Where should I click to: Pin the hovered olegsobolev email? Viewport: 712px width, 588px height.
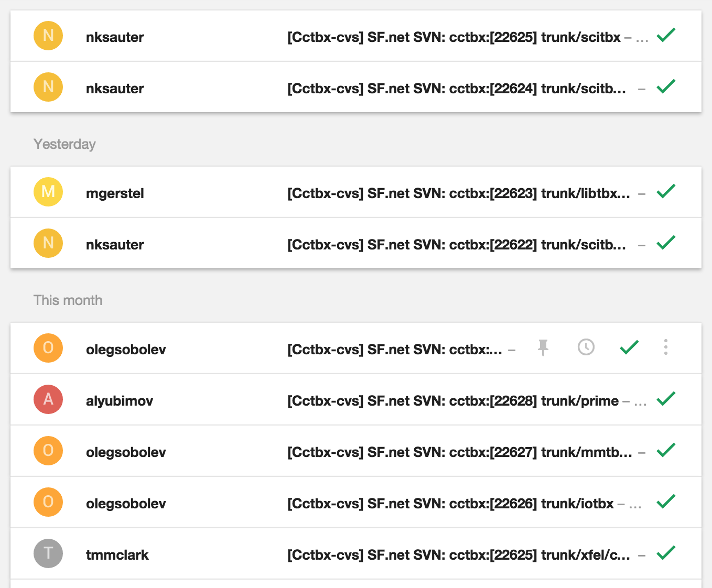543,347
